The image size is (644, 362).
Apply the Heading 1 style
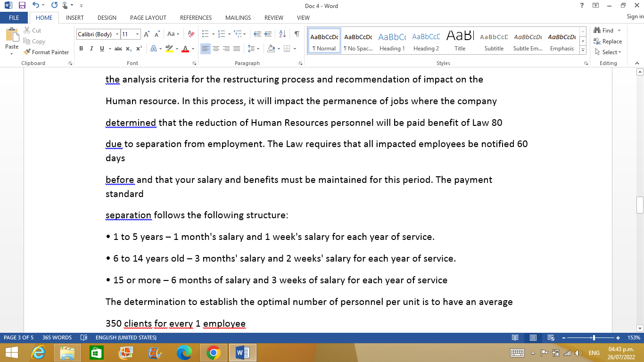click(392, 41)
